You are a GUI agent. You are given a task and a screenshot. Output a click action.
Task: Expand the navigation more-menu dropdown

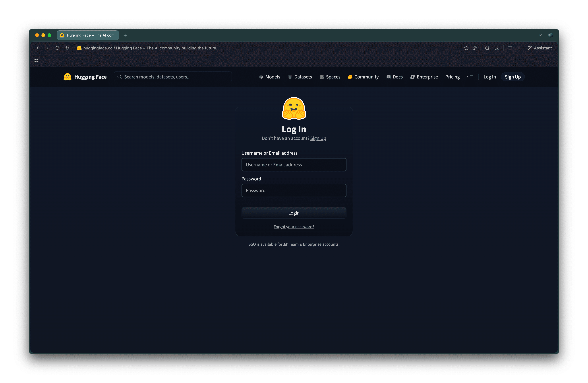click(x=470, y=77)
